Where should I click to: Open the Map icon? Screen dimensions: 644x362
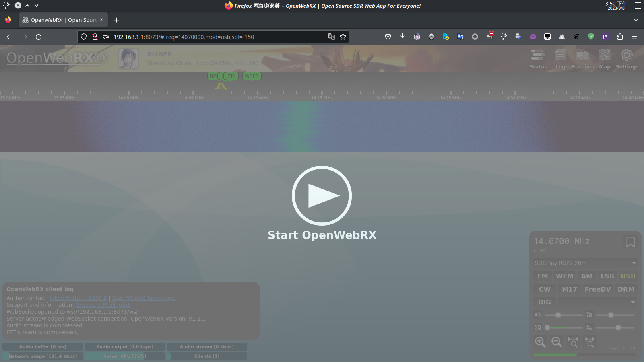coord(604,59)
